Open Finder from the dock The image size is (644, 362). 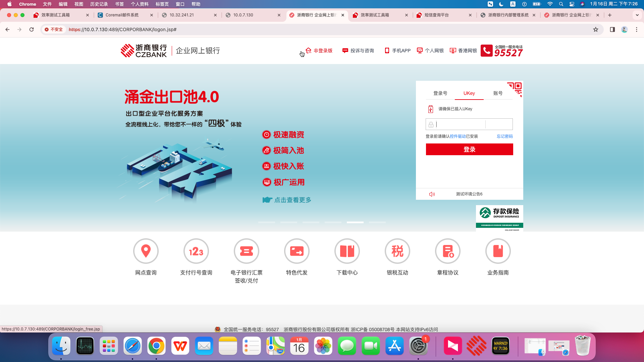(x=61, y=346)
